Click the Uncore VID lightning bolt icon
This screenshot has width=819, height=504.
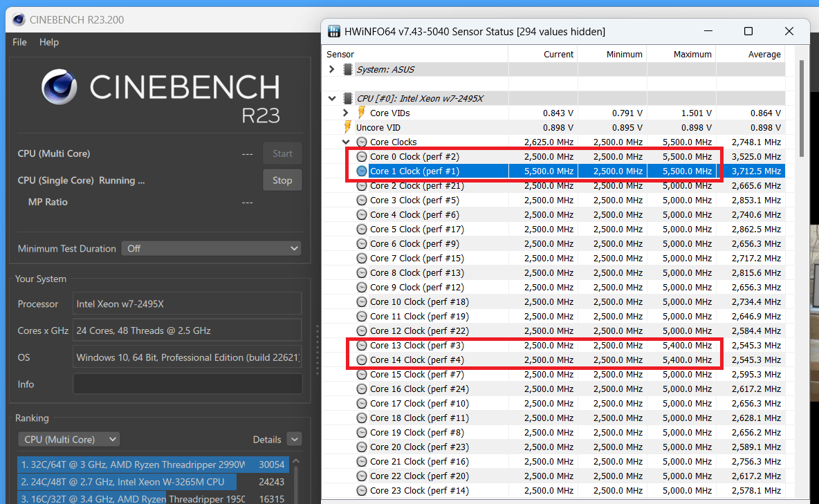click(347, 127)
